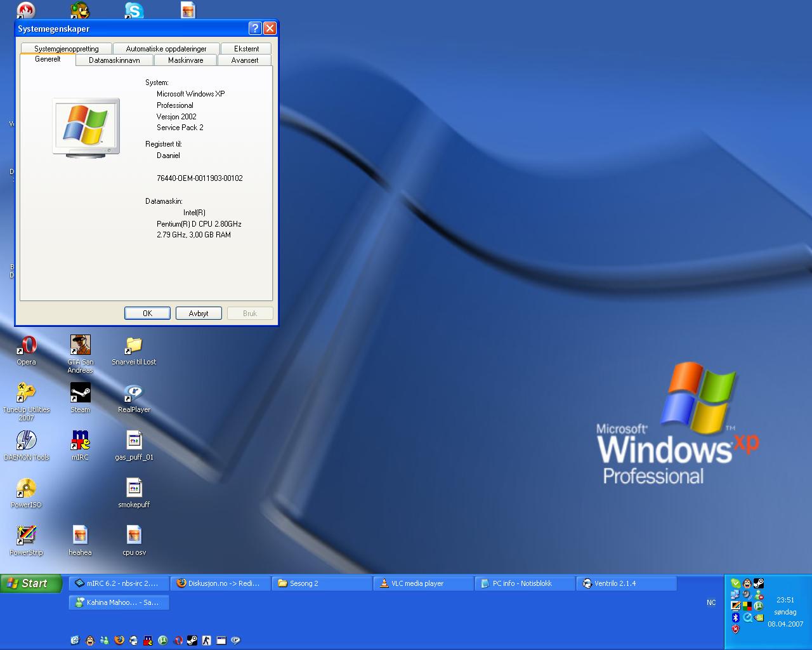Confirm dialog with OK button
The height and width of the screenshot is (650, 812).
coord(147,313)
